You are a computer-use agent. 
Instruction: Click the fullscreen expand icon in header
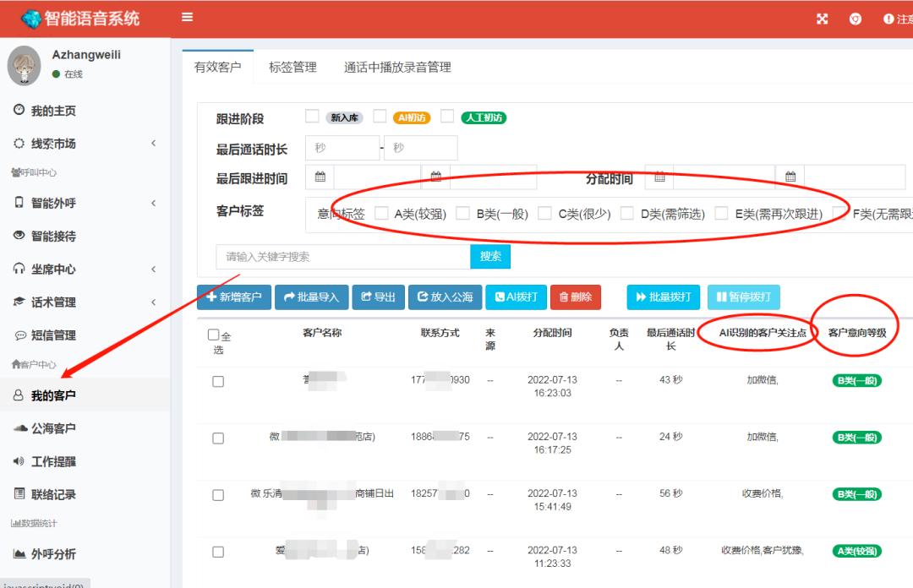[822, 19]
